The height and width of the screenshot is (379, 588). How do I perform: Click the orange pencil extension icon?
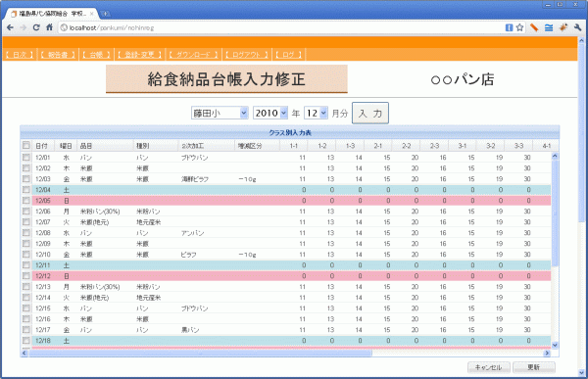[534, 27]
